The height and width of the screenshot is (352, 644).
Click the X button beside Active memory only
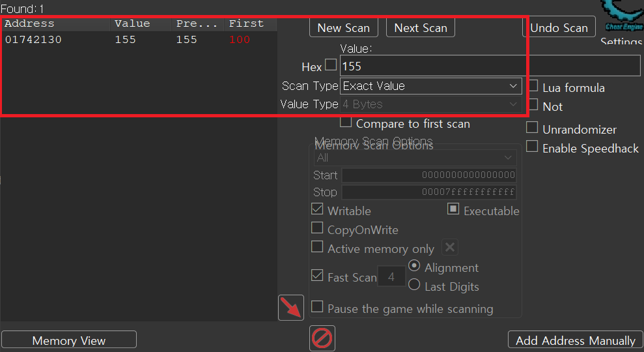450,247
